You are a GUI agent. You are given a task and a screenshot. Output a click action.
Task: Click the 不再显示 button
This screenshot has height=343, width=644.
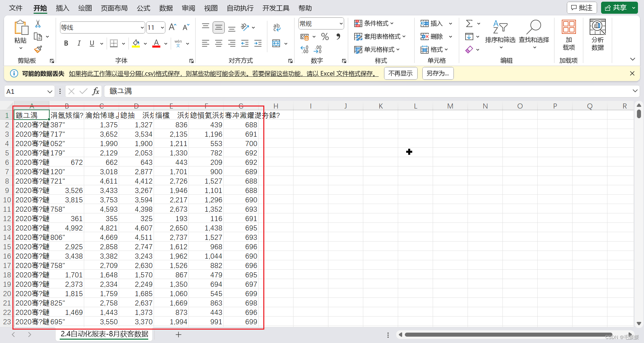click(x=400, y=73)
